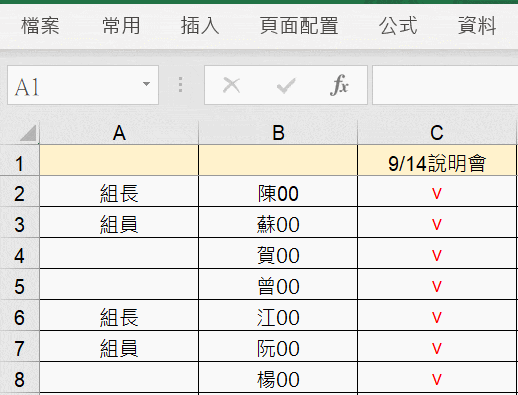
Task: Select cell containing 蘇00
Action: [278, 222]
